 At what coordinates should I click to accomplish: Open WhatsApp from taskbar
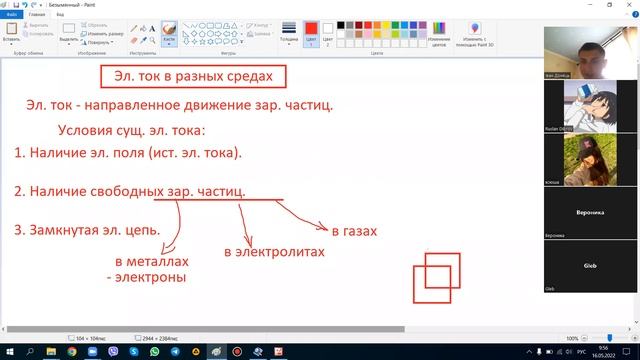tap(155, 351)
